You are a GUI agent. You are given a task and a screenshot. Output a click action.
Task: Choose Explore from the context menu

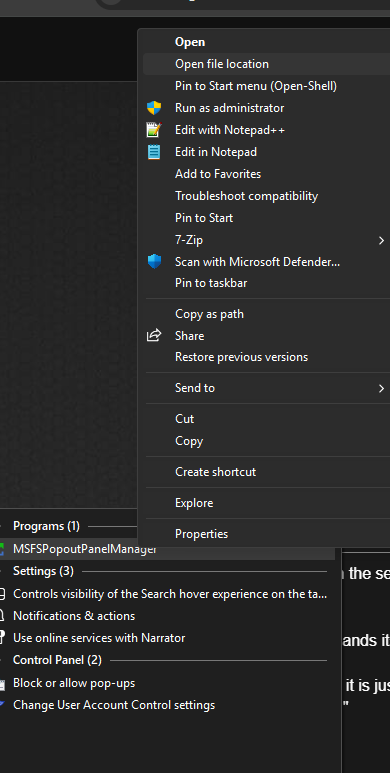(194, 503)
